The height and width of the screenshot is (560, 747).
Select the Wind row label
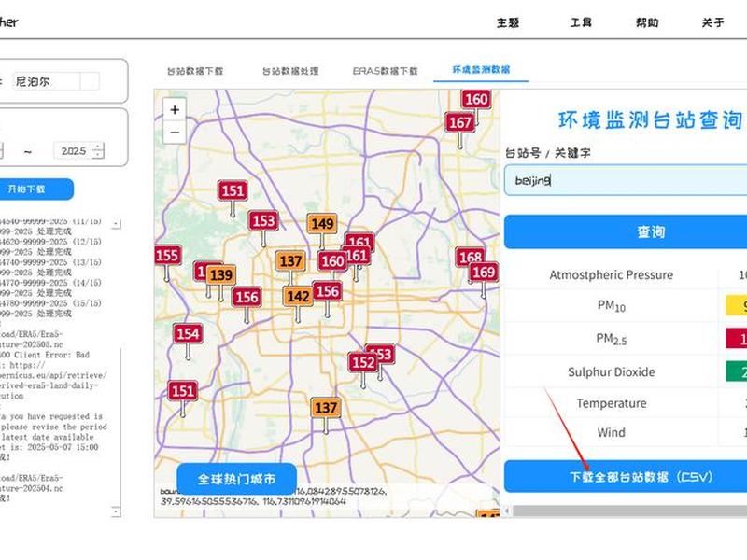click(612, 432)
